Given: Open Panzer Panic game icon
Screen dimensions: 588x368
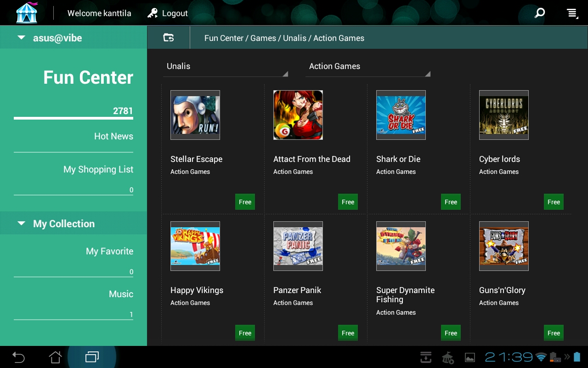Looking at the screenshot, I should [x=298, y=246].
